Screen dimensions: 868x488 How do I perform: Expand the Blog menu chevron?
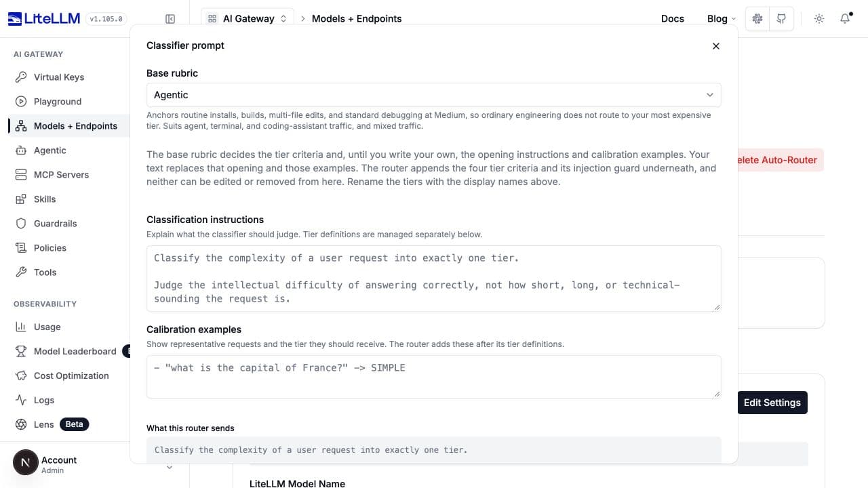click(733, 19)
